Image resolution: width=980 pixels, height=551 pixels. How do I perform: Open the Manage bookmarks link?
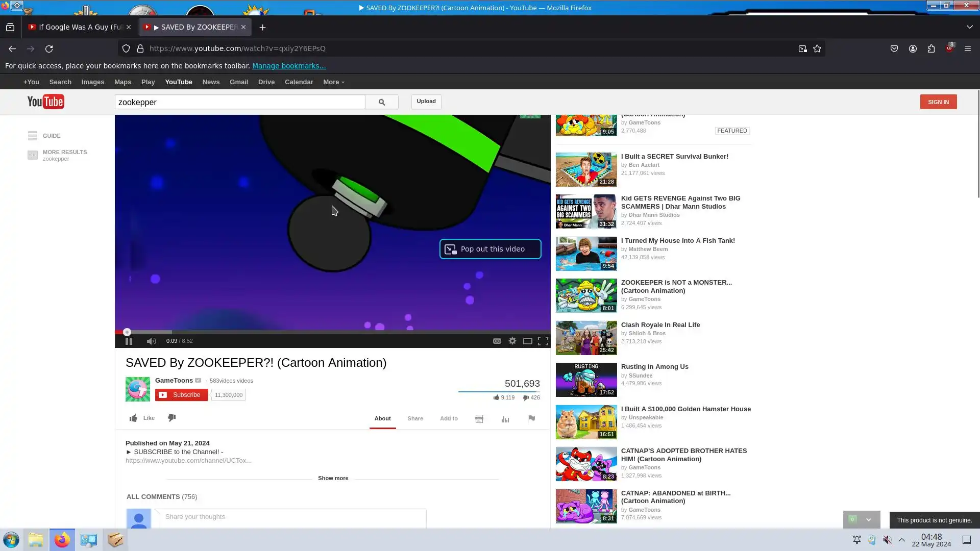coord(288,66)
